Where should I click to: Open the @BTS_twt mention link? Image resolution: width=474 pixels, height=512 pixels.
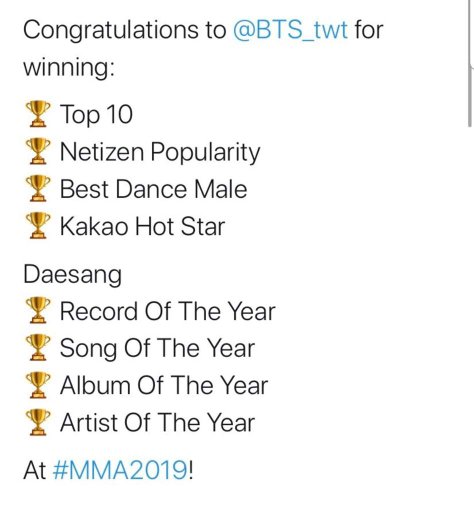[290, 30]
